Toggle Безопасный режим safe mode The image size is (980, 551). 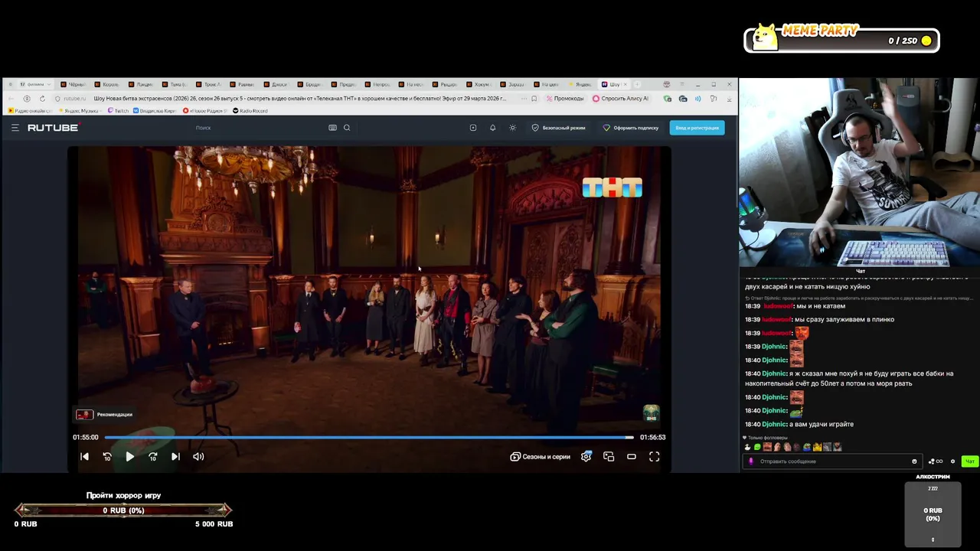[x=559, y=128]
